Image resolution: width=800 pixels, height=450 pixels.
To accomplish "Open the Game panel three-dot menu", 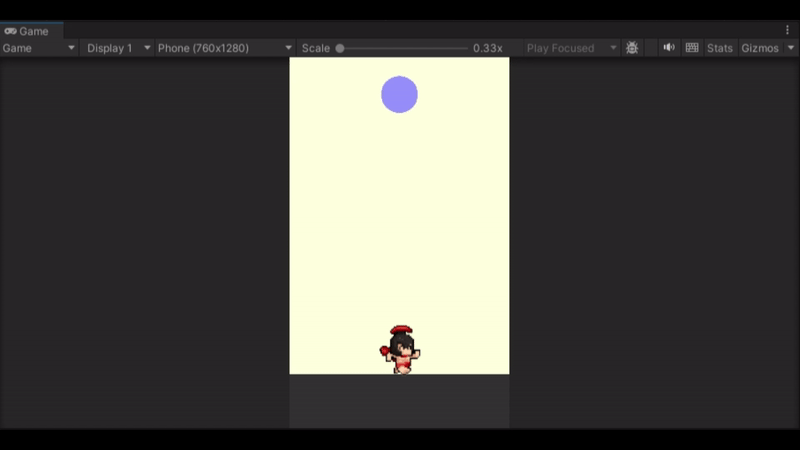I will coord(787,30).
